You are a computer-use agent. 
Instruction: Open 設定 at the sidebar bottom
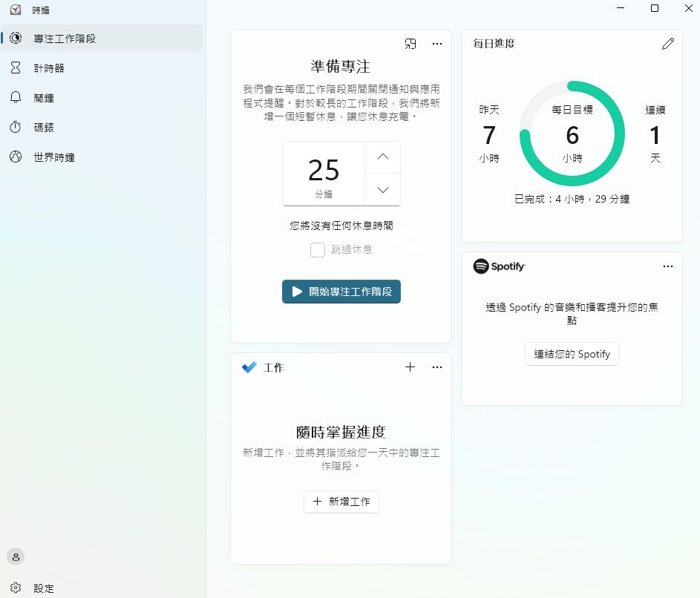[102, 588]
